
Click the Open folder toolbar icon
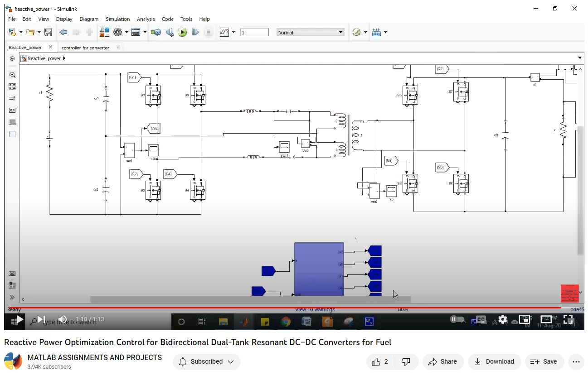pyautogui.click(x=30, y=32)
